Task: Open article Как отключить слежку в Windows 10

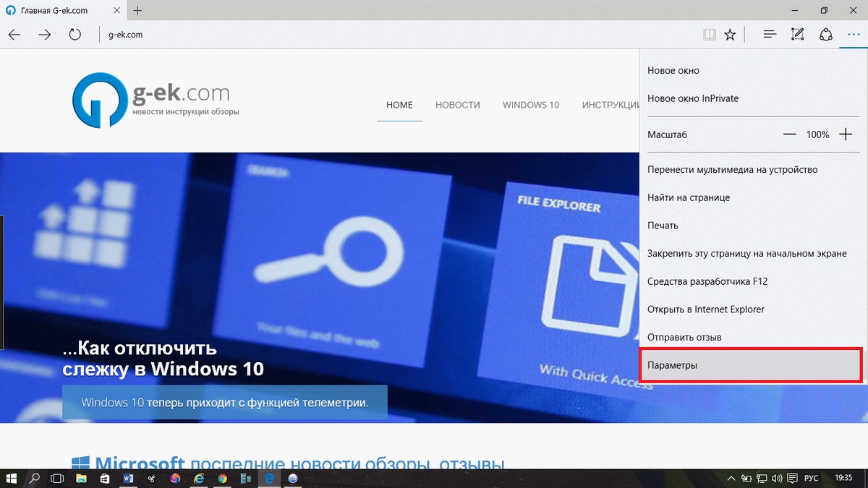Action: [163, 359]
